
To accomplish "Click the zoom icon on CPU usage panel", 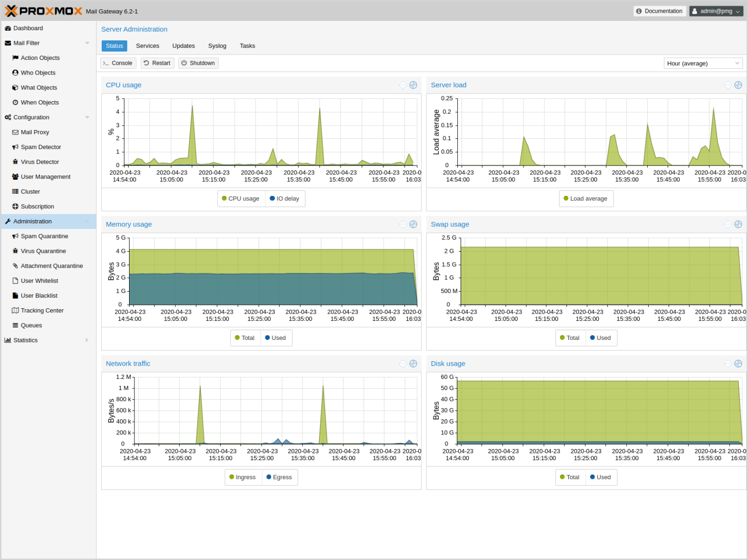I will coord(413,85).
